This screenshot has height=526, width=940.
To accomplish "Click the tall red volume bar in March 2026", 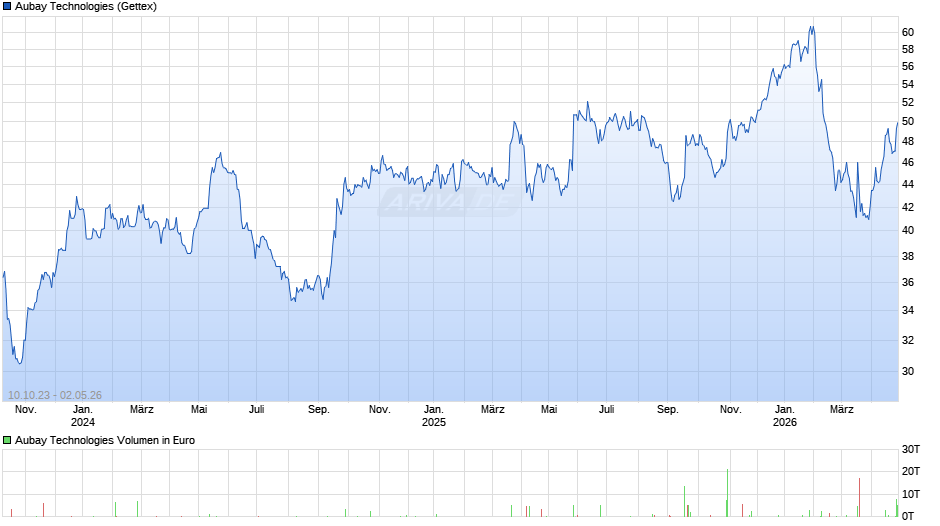I will (x=859, y=497).
